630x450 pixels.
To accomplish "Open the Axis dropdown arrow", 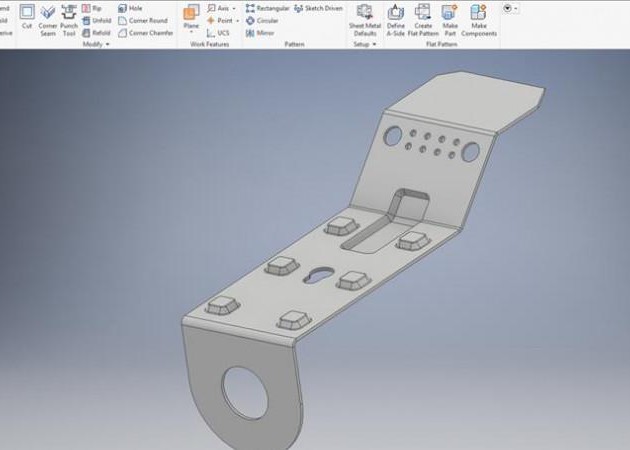I will pos(234,8).
